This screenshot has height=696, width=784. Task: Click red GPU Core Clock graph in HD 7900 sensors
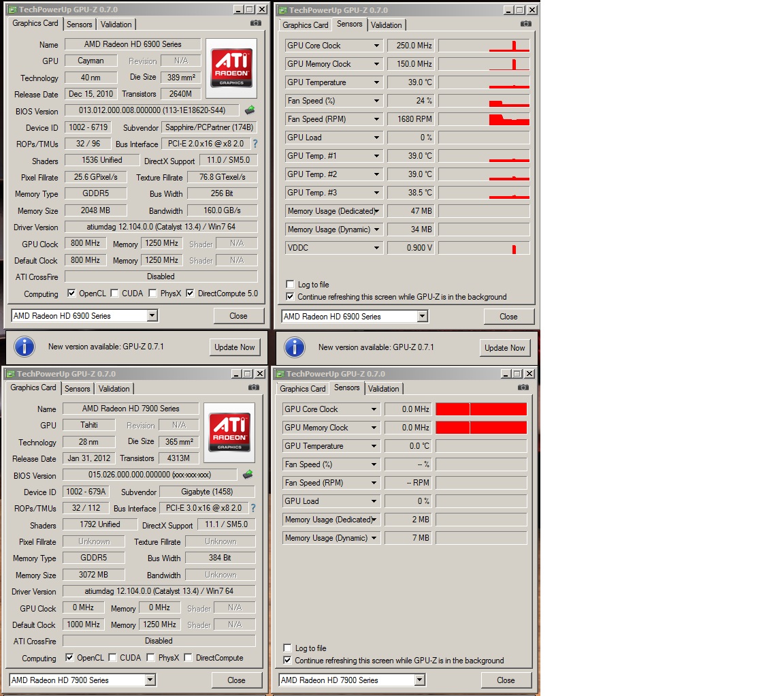point(481,409)
